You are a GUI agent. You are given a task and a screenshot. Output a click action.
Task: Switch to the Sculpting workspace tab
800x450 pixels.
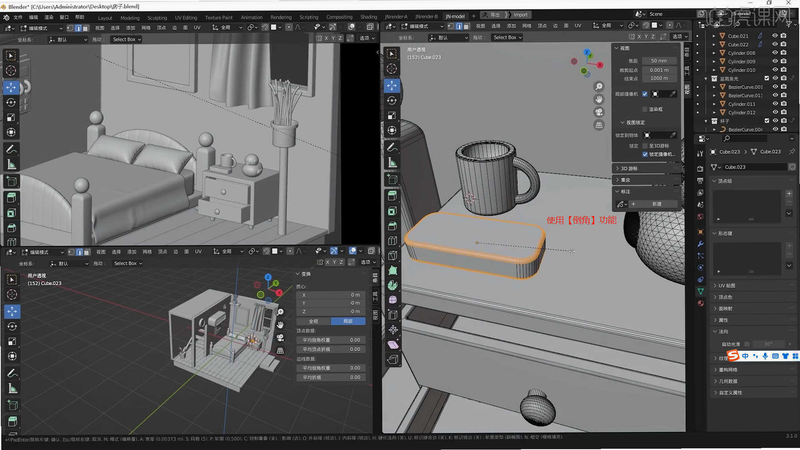[x=157, y=17]
